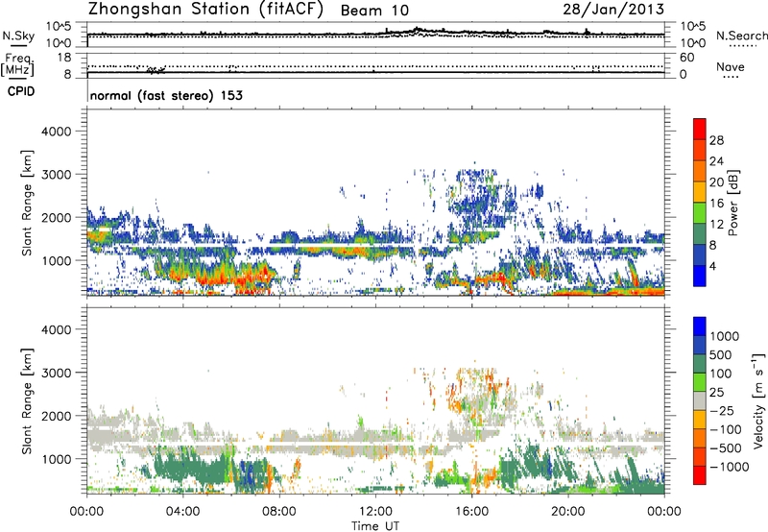Click the "4" power colorbar label

point(712,267)
